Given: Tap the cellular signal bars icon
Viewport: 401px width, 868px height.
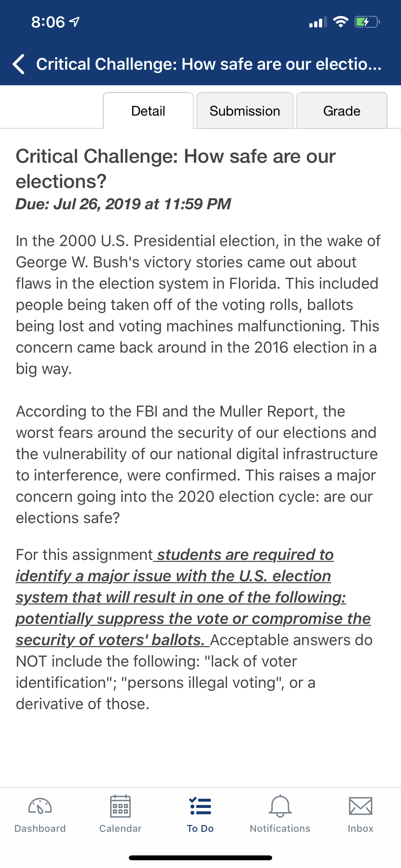Looking at the screenshot, I should [x=318, y=22].
